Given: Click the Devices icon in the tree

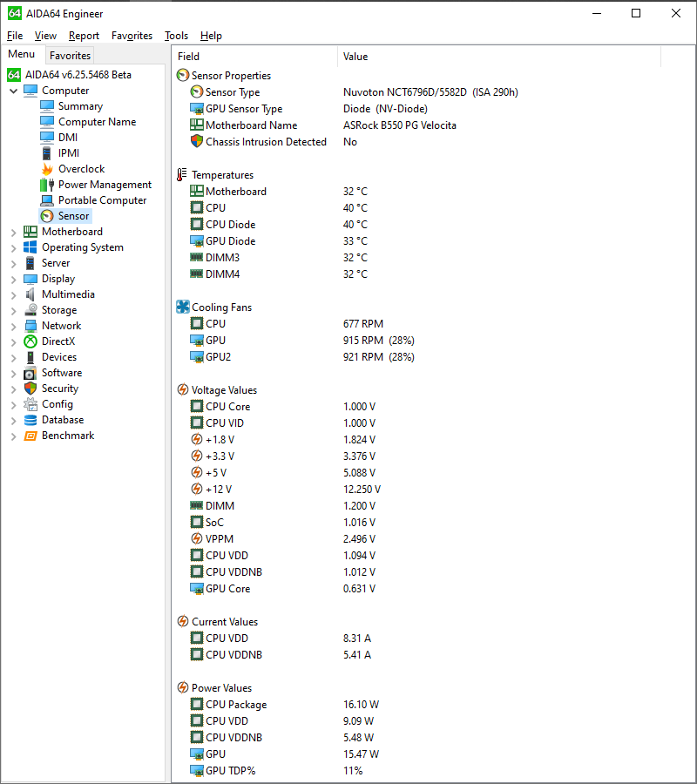Looking at the screenshot, I should point(30,357).
